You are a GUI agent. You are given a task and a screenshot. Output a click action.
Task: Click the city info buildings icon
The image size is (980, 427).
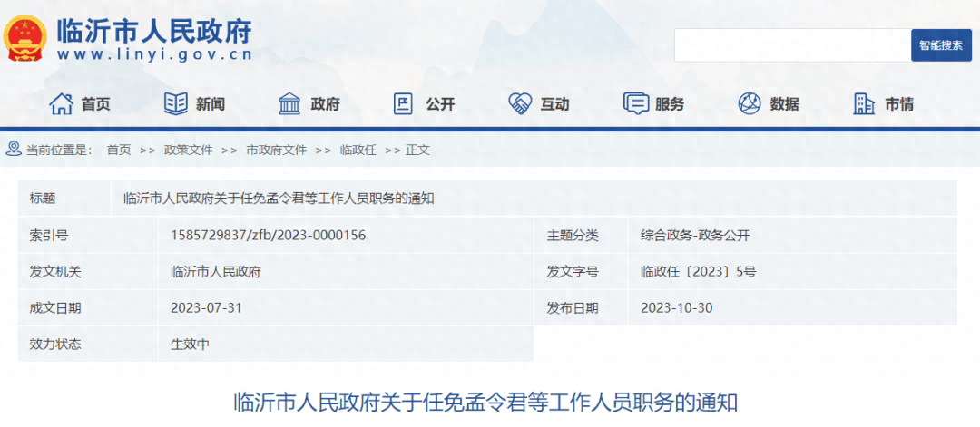pos(864,103)
